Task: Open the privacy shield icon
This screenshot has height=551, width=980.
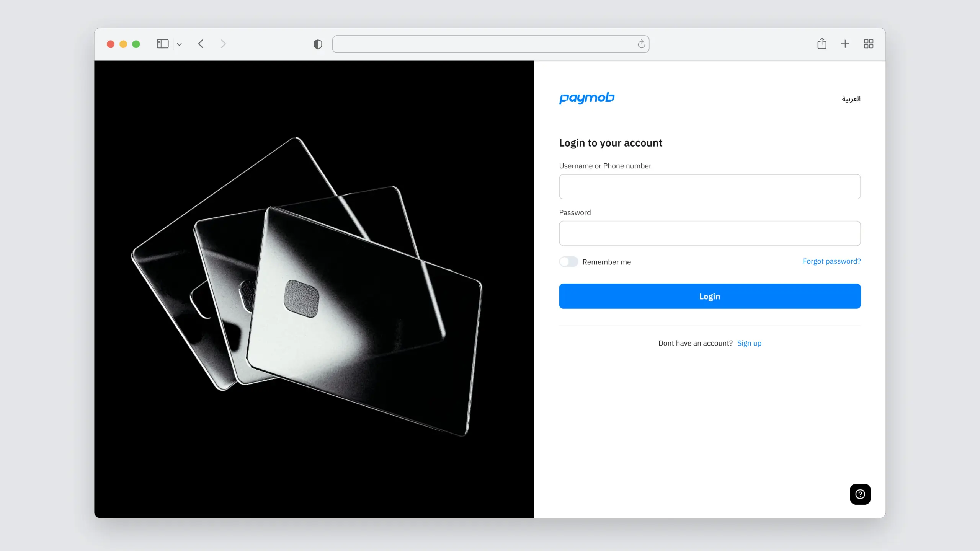Action: 318,44
